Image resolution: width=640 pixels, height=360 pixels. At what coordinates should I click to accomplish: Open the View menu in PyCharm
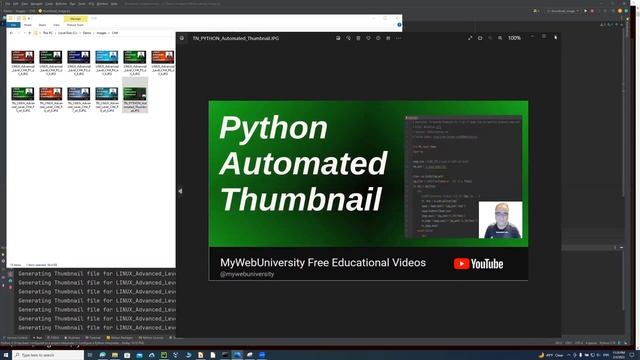coord(24,4)
